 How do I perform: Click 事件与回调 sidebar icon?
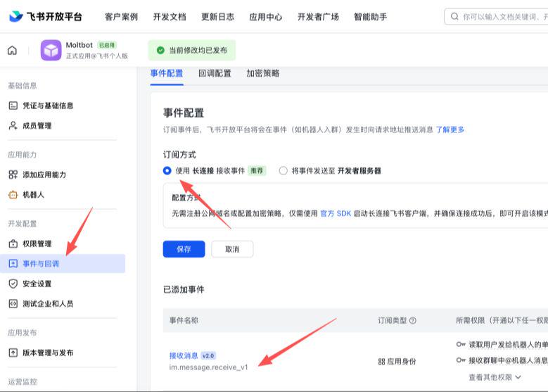point(13,264)
